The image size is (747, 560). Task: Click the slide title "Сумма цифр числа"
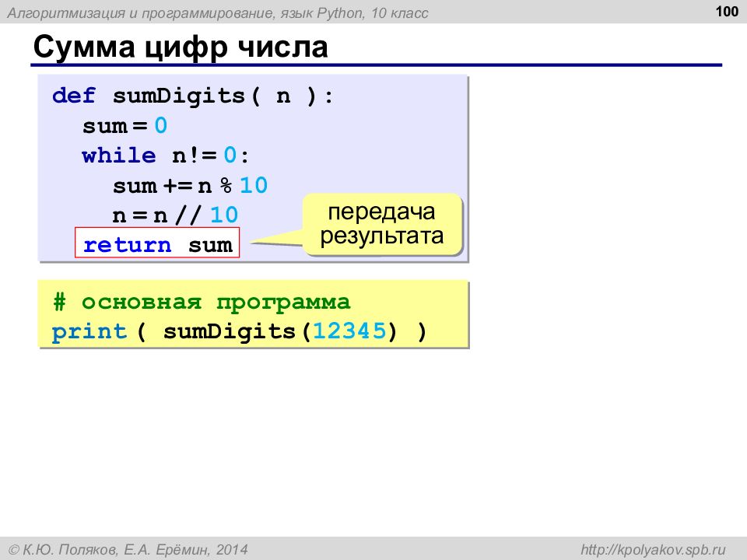click(x=181, y=47)
